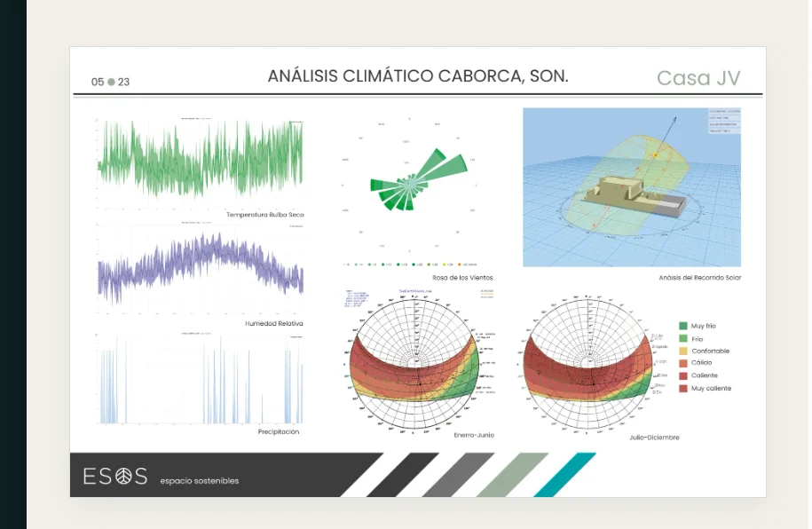The width and height of the screenshot is (812, 529).
Task: Click the ESOS logo in the footer
Action: click(115, 476)
